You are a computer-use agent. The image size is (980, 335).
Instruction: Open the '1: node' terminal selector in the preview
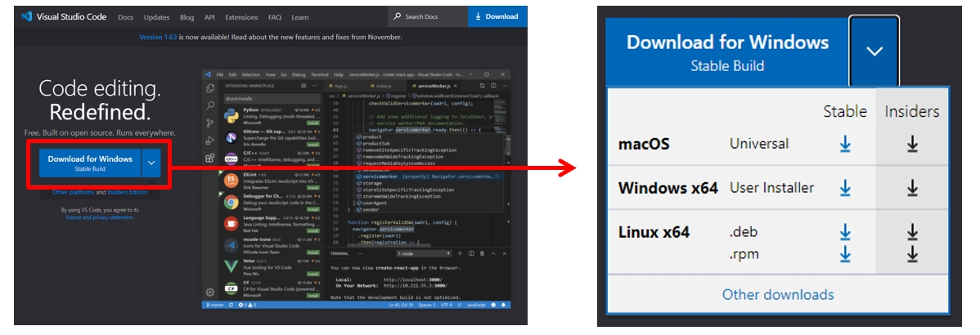click(x=424, y=253)
